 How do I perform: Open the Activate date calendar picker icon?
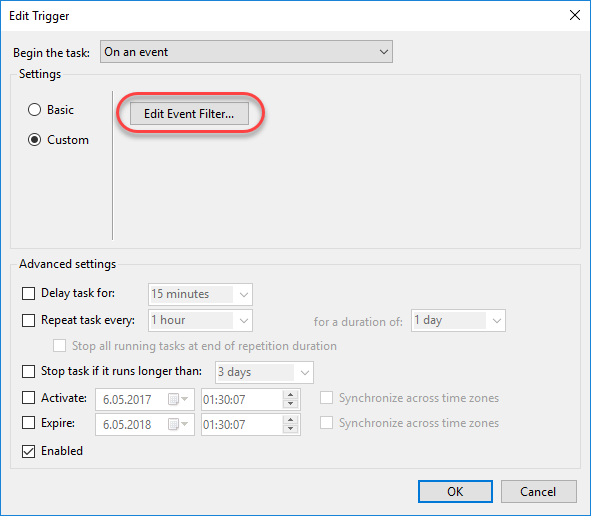(x=178, y=399)
